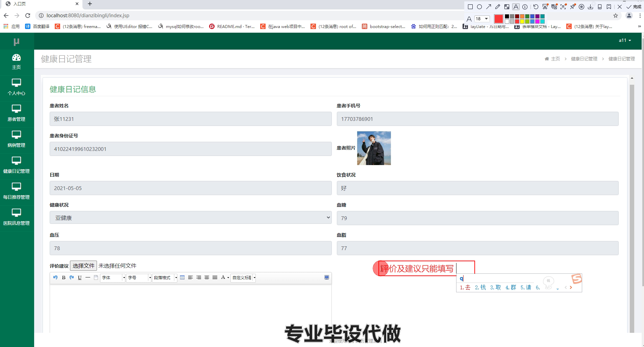Open editor font color dropdown arrow
This screenshot has height=347, width=644.
tap(228, 278)
